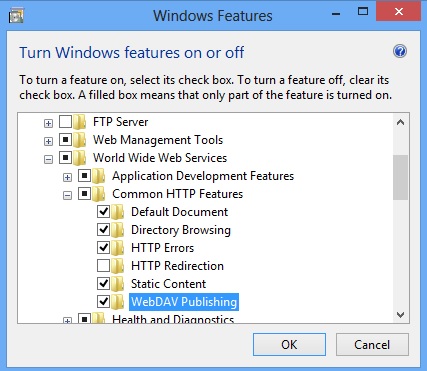Click the vertical scrollbar thumb
This screenshot has height=371, width=427.
(x=400, y=178)
